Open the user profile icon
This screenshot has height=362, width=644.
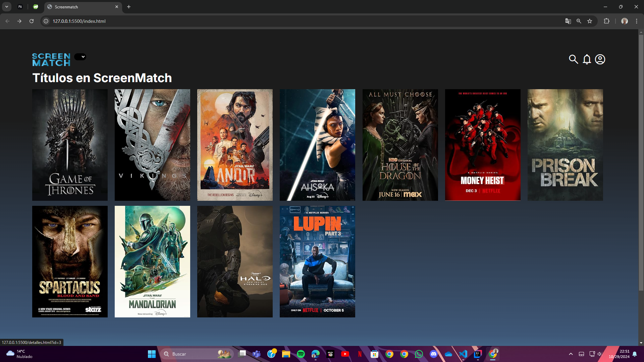coord(600,59)
